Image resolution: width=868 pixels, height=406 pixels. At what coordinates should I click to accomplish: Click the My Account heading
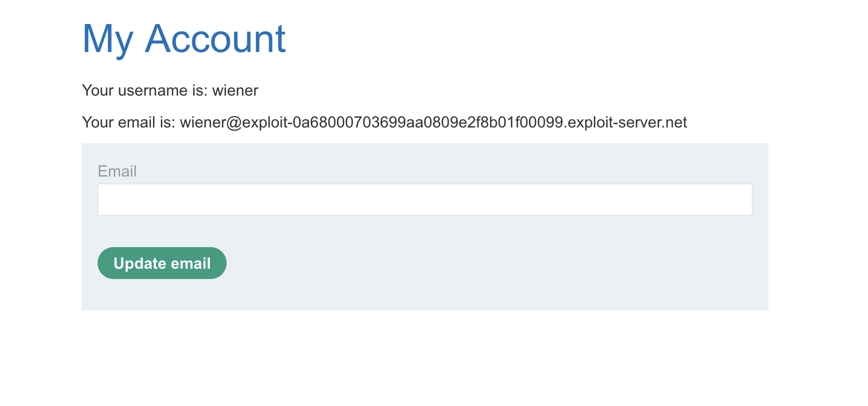183,39
